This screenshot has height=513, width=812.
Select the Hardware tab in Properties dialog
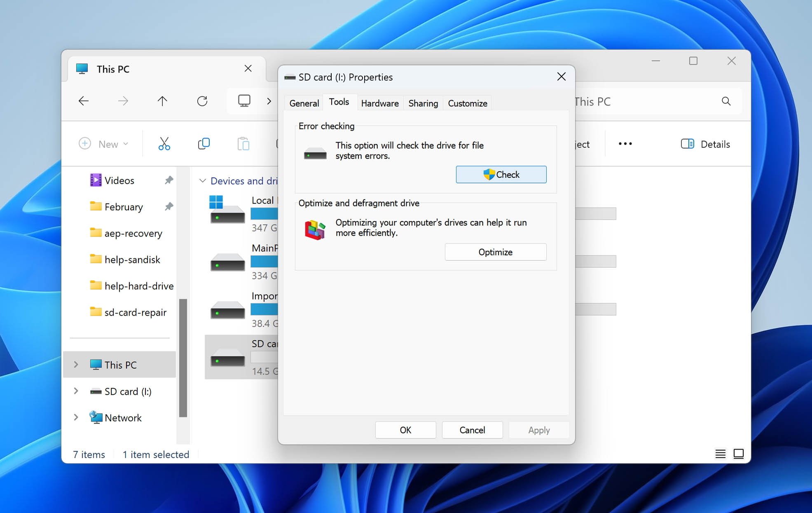[x=379, y=103]
